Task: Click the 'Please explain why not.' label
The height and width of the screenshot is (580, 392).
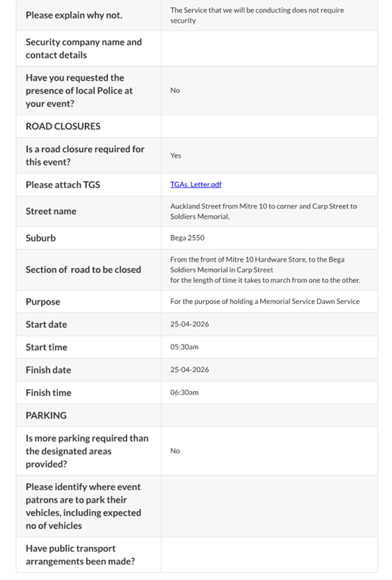Action: coord(74,15)
